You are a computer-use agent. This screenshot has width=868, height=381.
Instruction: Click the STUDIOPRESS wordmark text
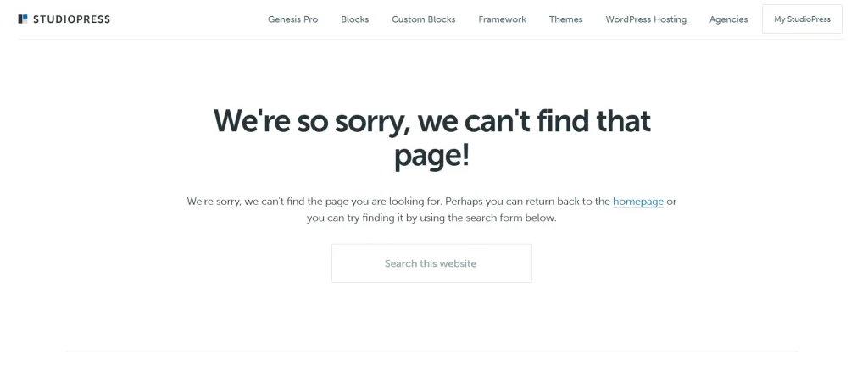click(x=71, y=19)
